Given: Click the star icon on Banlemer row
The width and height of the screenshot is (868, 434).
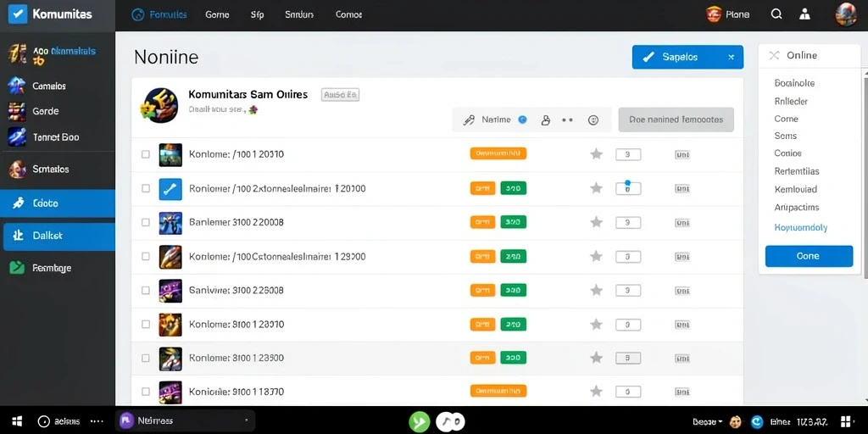Looking at the screenshot, I should coord(596,222).
